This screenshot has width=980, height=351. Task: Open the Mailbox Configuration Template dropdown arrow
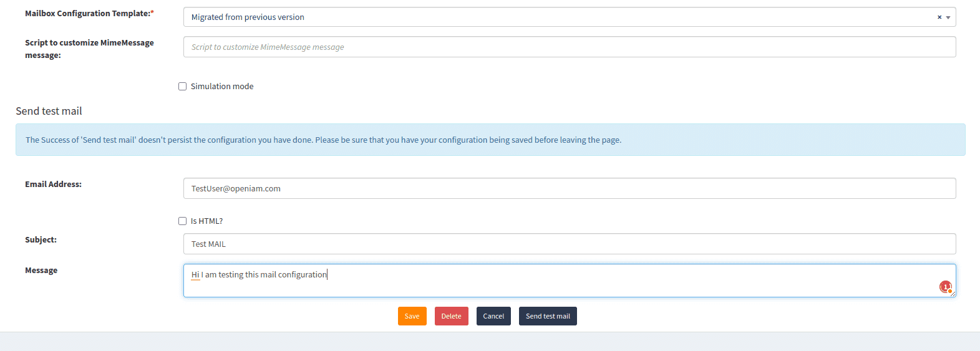point(948,17)
